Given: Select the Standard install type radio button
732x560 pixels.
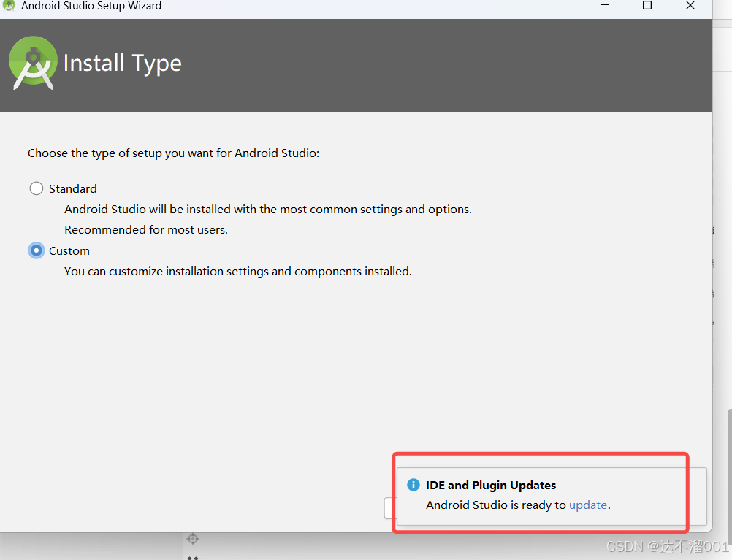Looking at the screenshot, I should pyautogui.click(x=37, y=188).
